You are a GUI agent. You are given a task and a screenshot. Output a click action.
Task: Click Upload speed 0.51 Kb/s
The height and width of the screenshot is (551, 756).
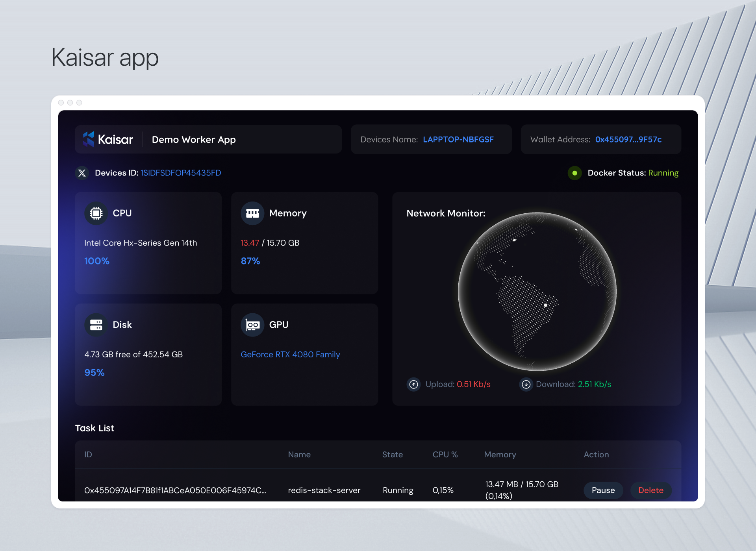474,384
